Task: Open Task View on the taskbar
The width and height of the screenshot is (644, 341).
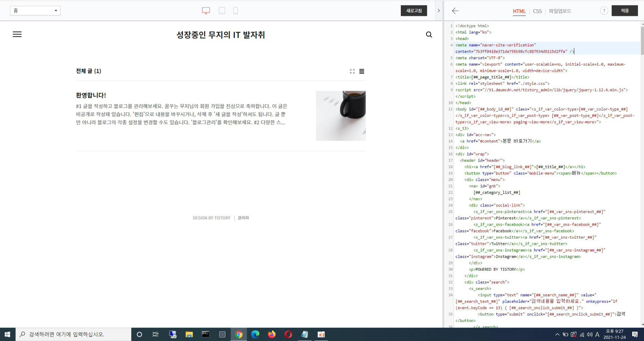Action: (155, 334)
